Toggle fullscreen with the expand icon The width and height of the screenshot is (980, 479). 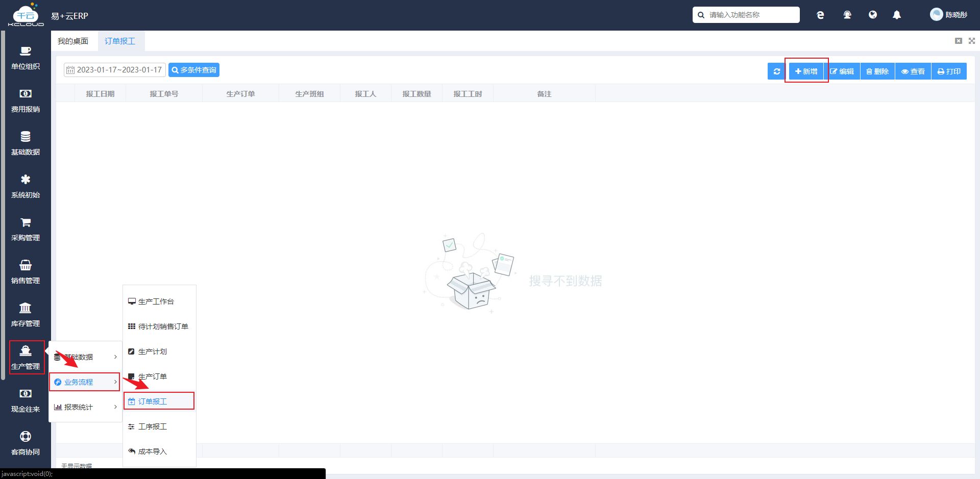972,41
